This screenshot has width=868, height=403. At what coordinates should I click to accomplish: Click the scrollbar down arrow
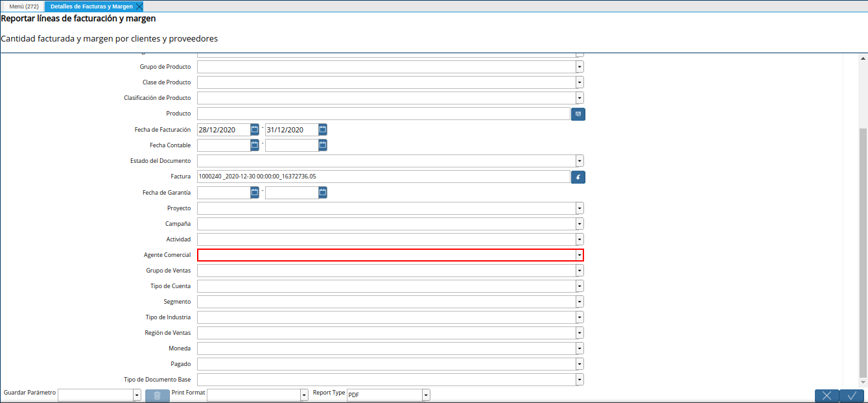tap(863, 382)
